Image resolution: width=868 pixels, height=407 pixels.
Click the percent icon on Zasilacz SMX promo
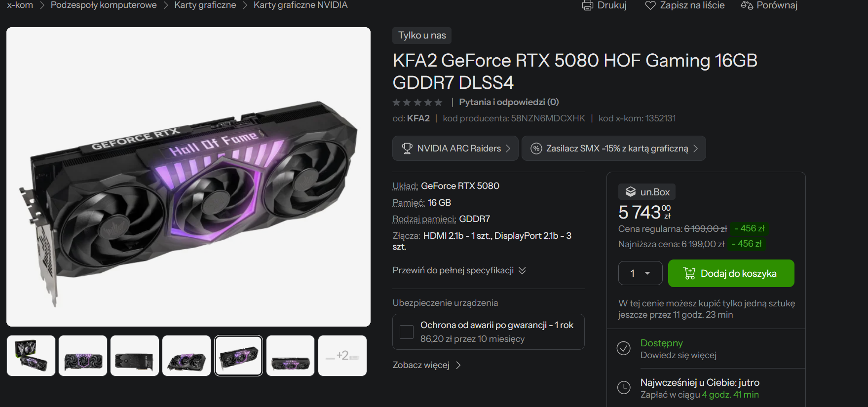[x=536, y=148]
